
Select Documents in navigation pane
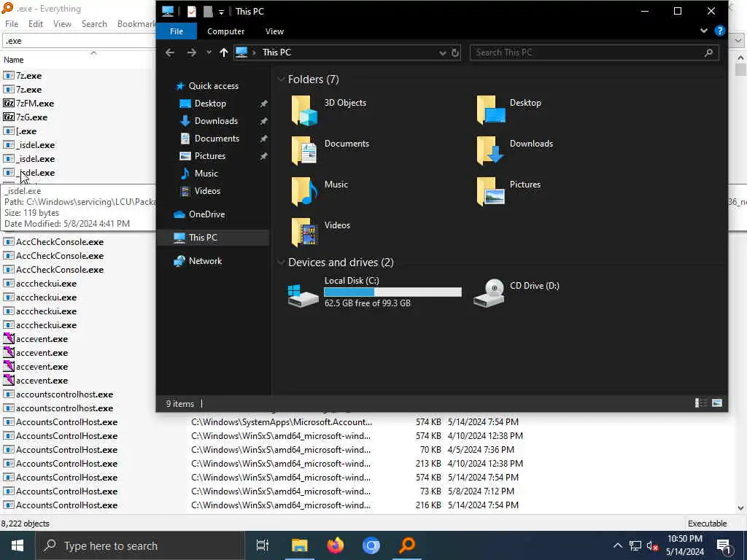217,139
